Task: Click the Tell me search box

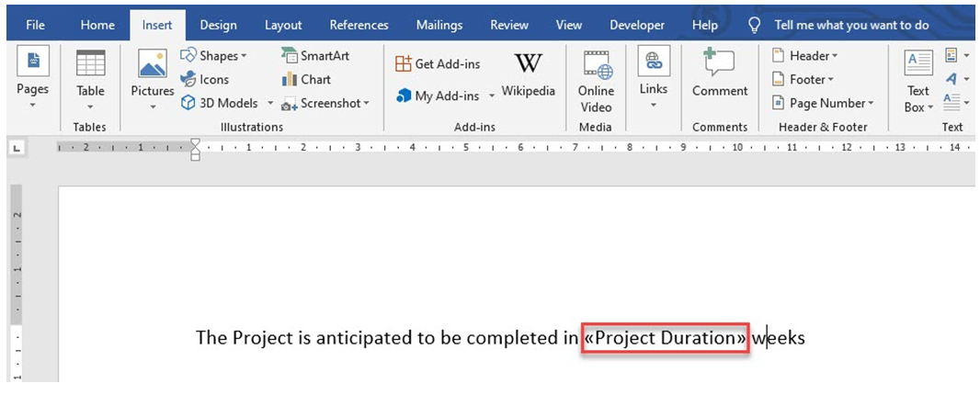Action: (838, 25)
